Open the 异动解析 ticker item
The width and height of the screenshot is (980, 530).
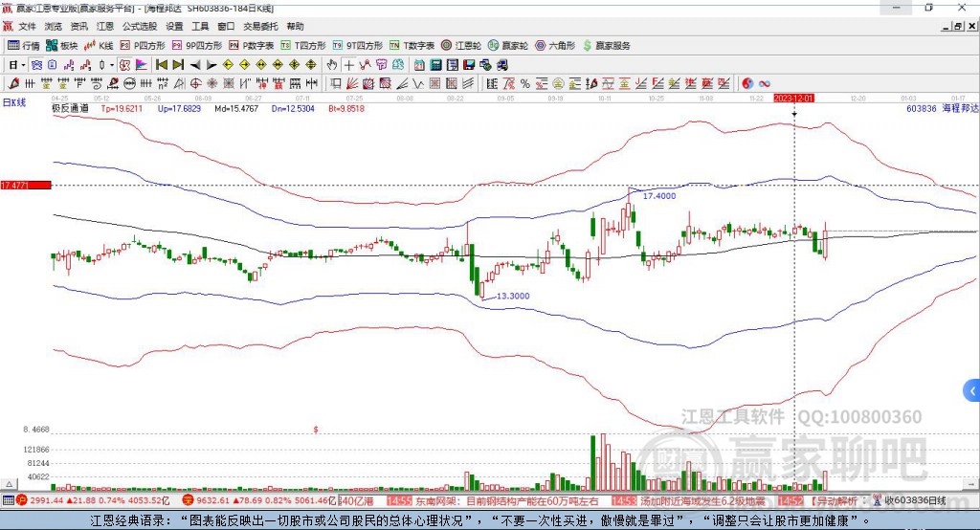(835, 500)
